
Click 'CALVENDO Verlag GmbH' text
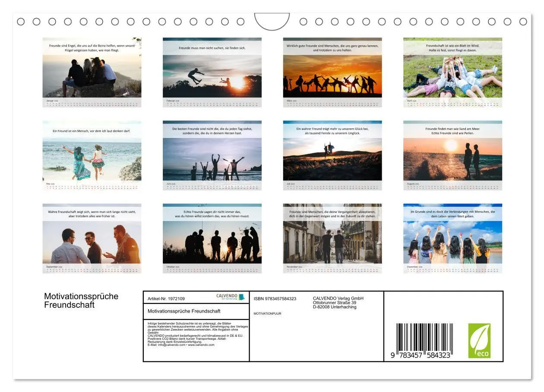point(338,298)
